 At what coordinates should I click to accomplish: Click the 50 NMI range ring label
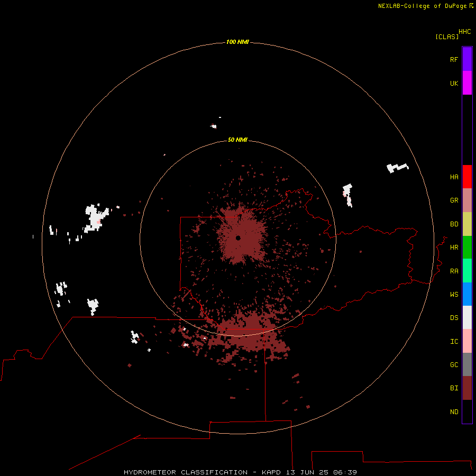click(x=237, y=140)
